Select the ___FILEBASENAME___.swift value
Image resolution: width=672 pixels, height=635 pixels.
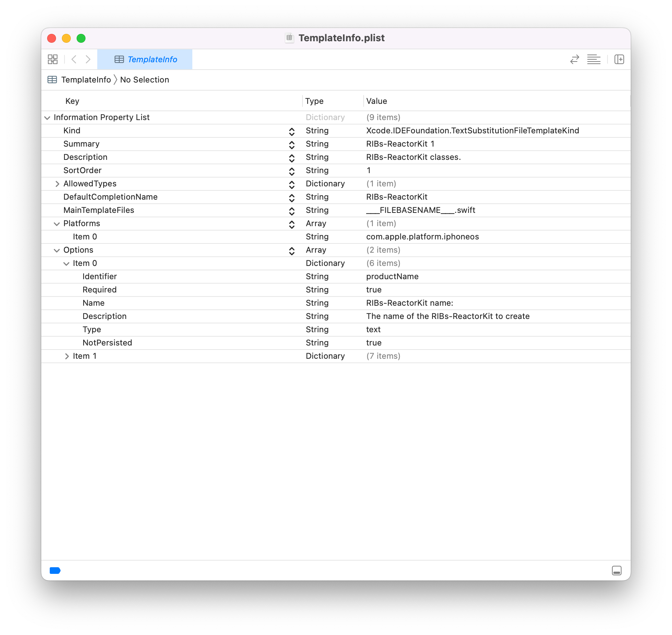pos(421,210)
